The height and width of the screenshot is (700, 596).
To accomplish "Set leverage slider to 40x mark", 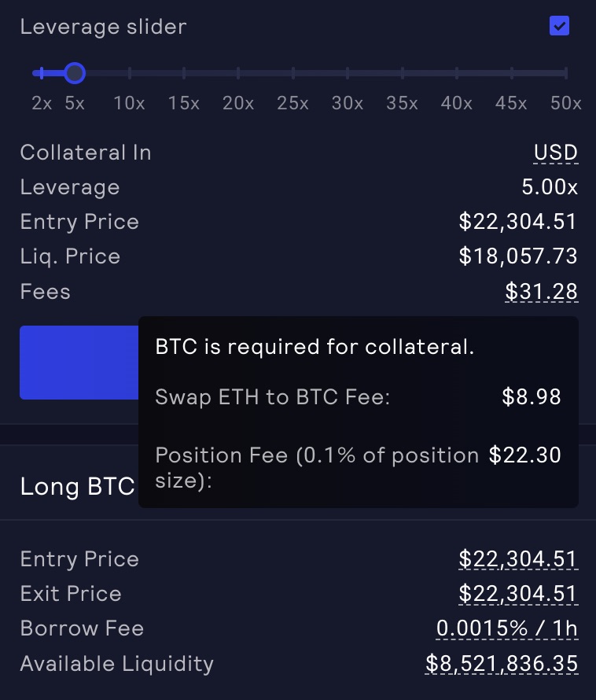I will pos(457,74).
